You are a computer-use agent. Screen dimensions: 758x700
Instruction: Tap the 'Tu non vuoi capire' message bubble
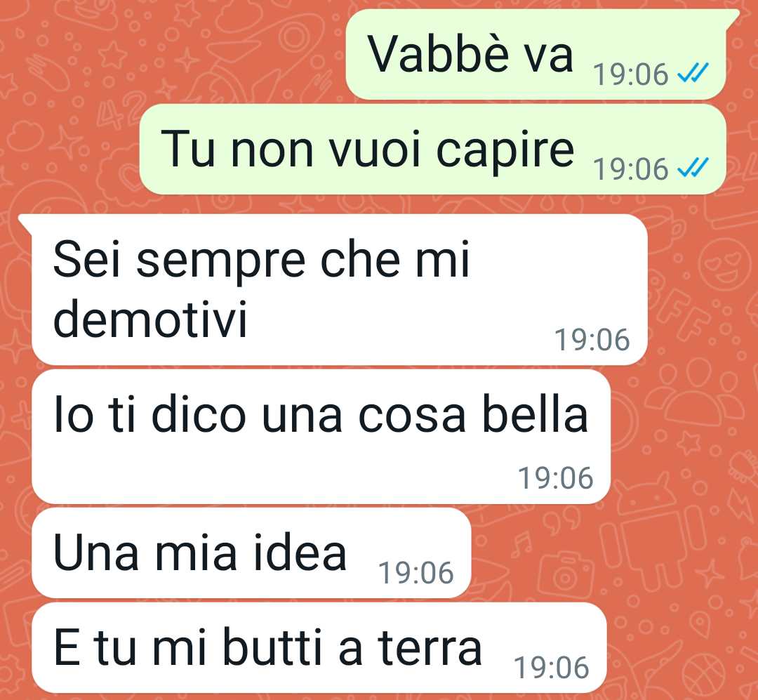tap(432, 149)
